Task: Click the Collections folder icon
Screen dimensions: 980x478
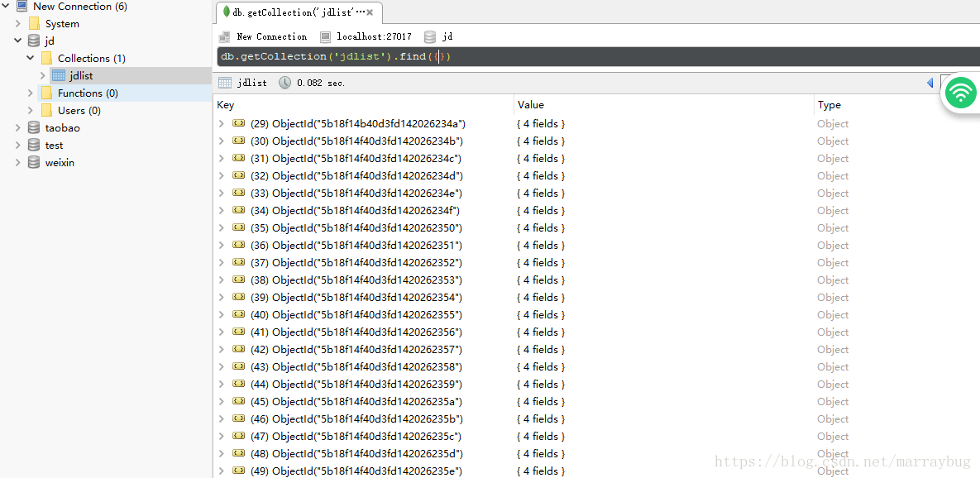Action: pyautogui.click(x=46, y=58)
